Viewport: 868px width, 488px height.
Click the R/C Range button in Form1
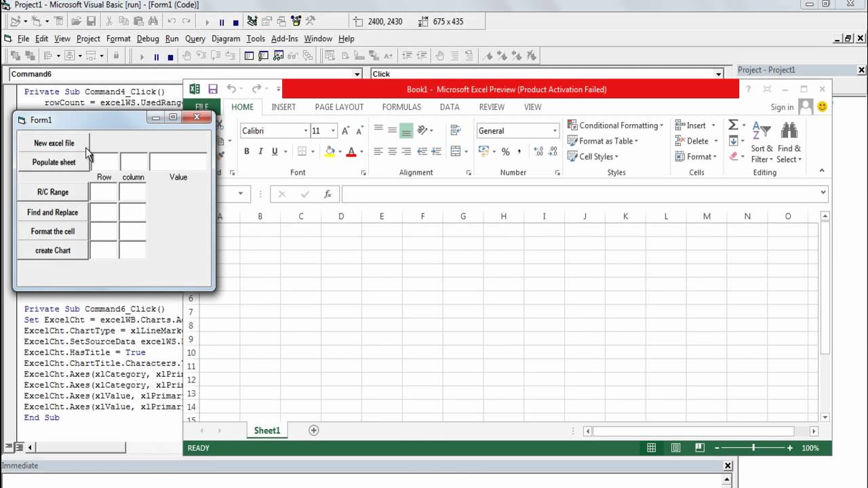[54, 192]
